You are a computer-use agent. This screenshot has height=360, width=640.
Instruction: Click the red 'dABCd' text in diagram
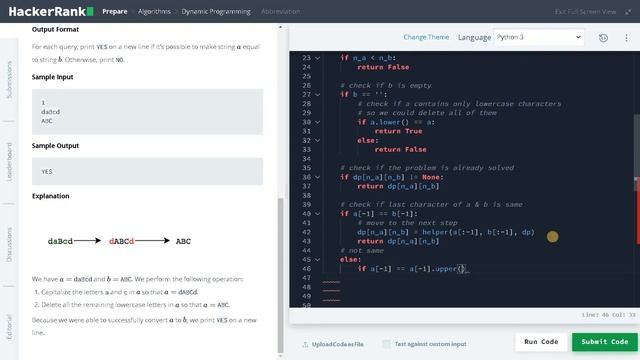[122, 241]
